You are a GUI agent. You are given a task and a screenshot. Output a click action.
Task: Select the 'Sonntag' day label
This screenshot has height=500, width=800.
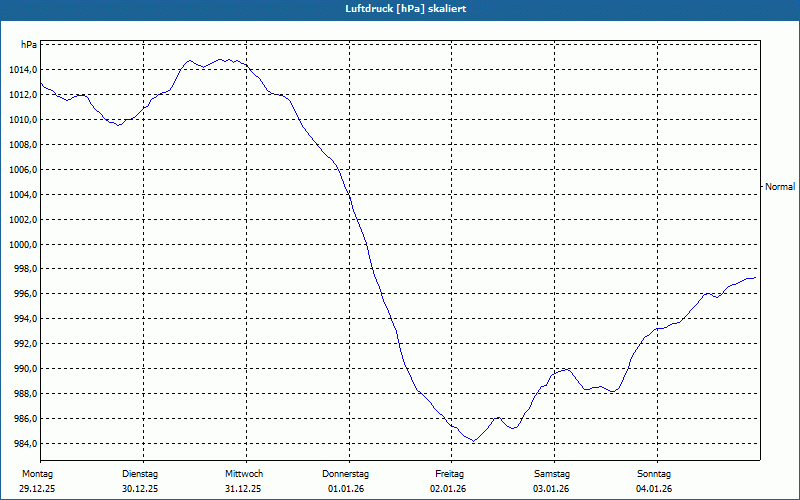[x=654, y=474]
